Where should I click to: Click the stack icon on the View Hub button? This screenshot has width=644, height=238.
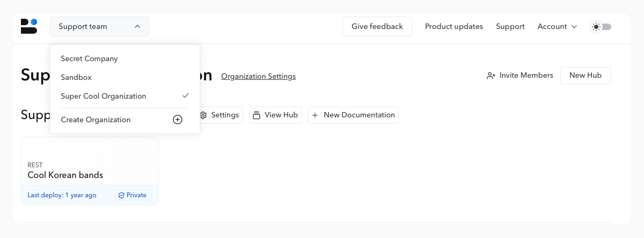(x=257, y=115)
